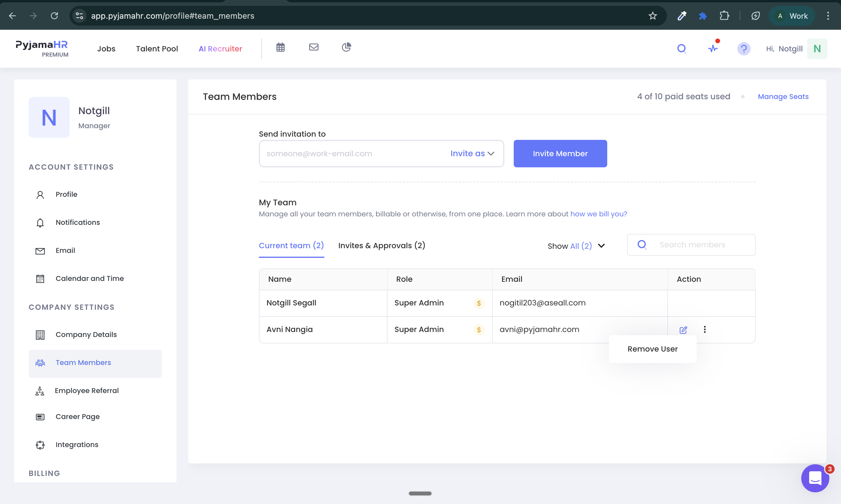This screenshot has height=504, width=841.
Task: Open the chat support bubble
Action: 815,478
